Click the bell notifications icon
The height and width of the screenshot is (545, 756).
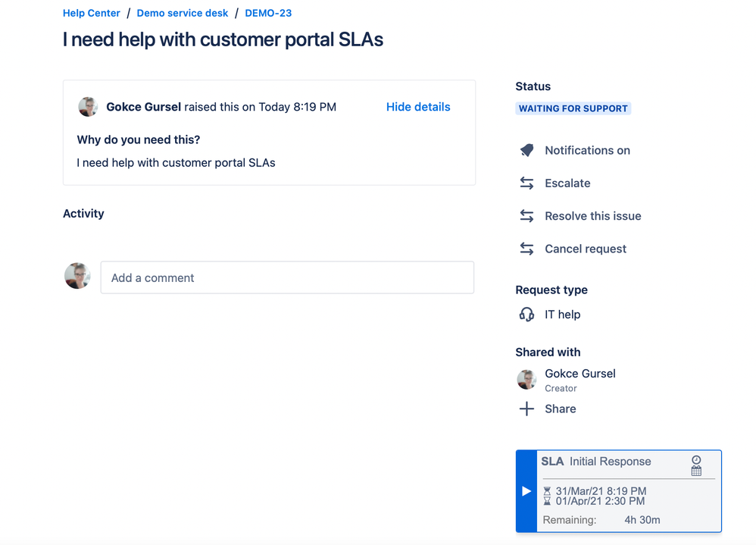[x=527, y=151]
